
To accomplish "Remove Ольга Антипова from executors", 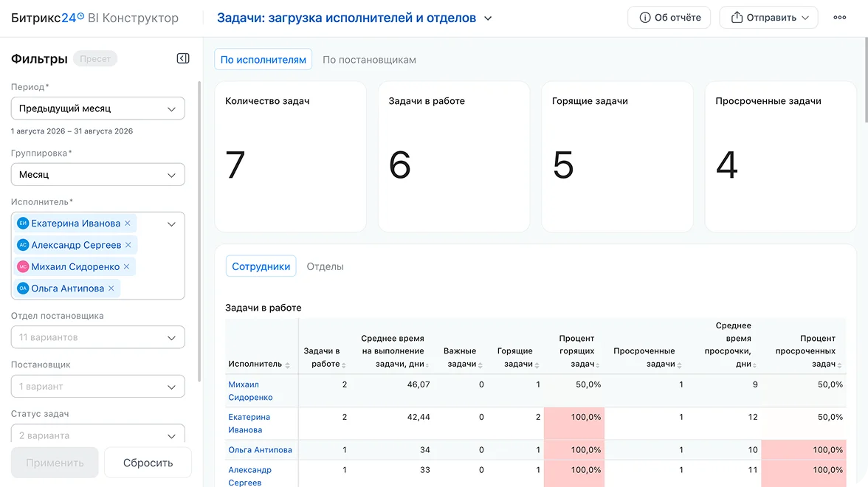I will (111, 289).
